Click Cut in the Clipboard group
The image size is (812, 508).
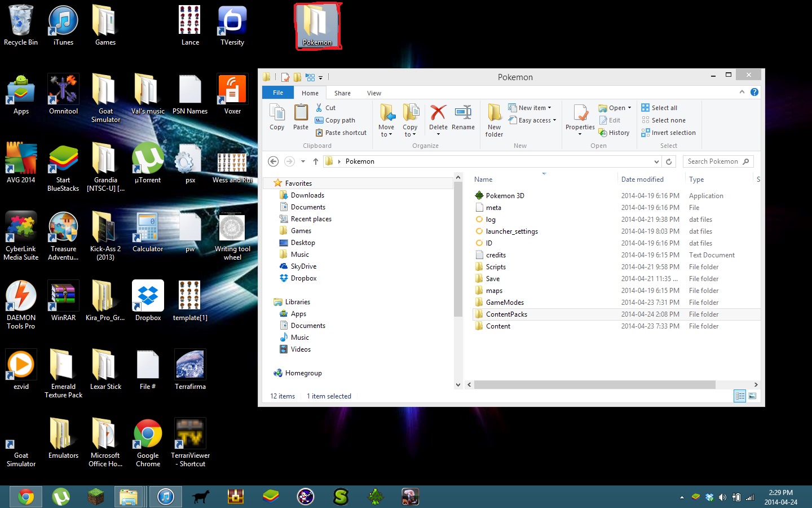tap(325, 108)
